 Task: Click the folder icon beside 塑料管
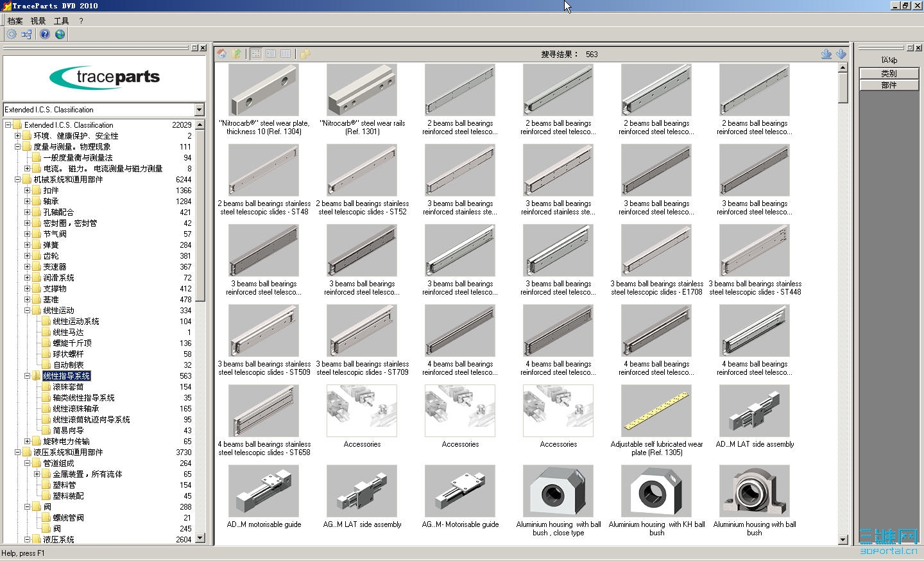46,485
